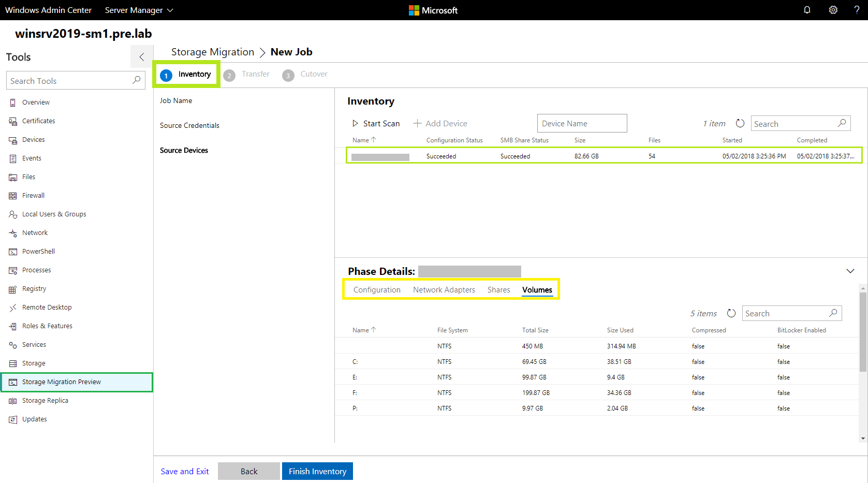This screenshot has height=483, width=868.
Task: Open the Overview tool icon
Action: [x=13, y=103]
